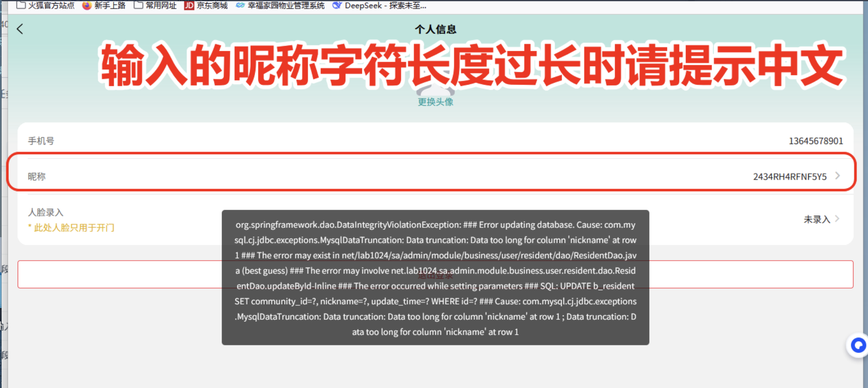Click the folder icon beside 火狐官方站点
This screenshot has width=868, height=388.
[20, 5]
